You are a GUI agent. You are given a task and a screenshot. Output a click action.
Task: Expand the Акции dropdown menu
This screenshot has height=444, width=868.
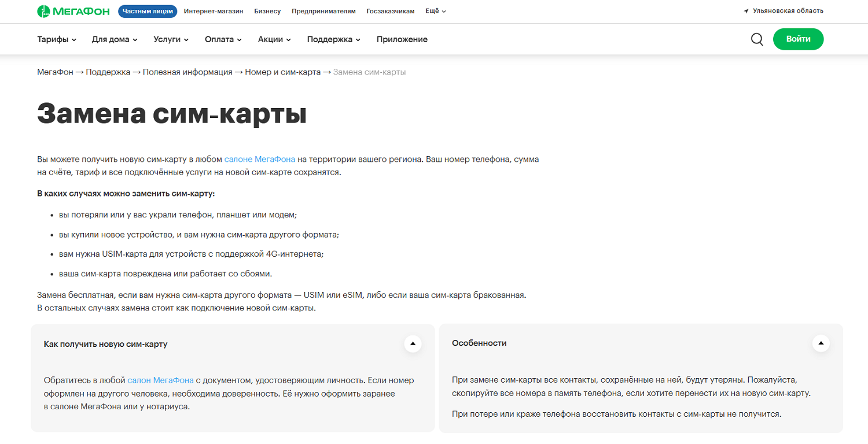tap(274, 39)
